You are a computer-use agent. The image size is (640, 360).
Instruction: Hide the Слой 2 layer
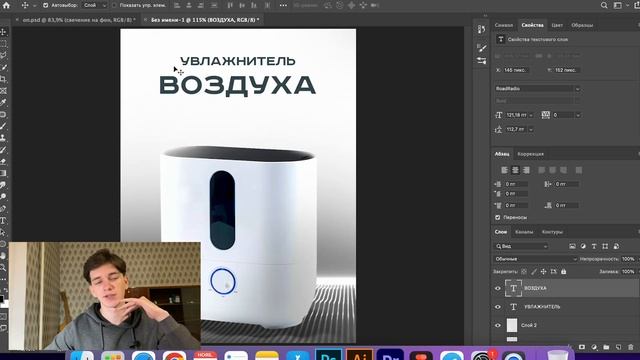point(498,325)
